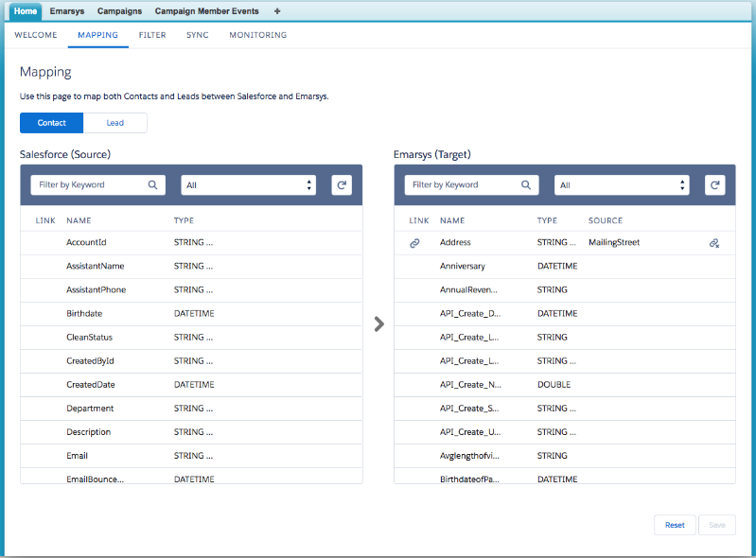Screen dimensions: 756x558
Task: Click the TYPE header in Salesforce table
Action: tap(184, 220)
